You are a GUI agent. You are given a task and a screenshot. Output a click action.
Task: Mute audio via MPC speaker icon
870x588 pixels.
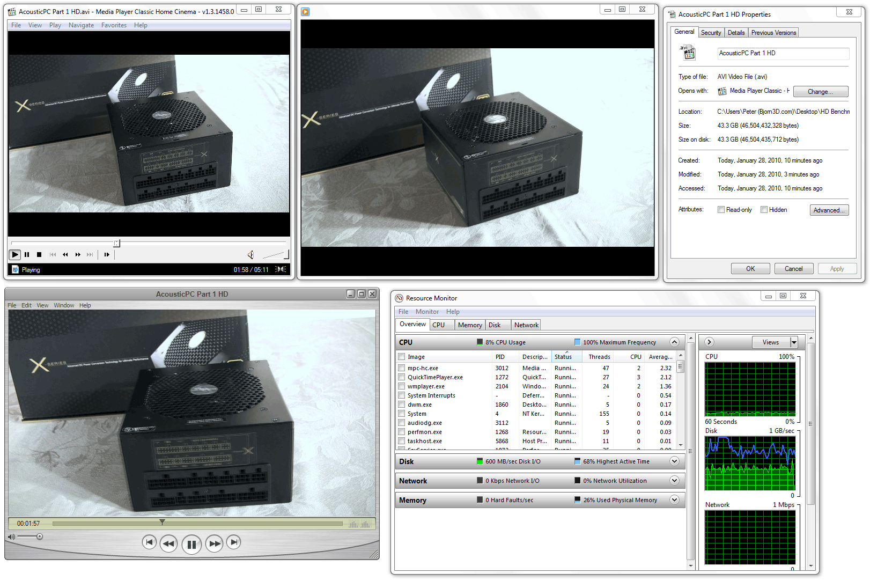click(250, 254)
